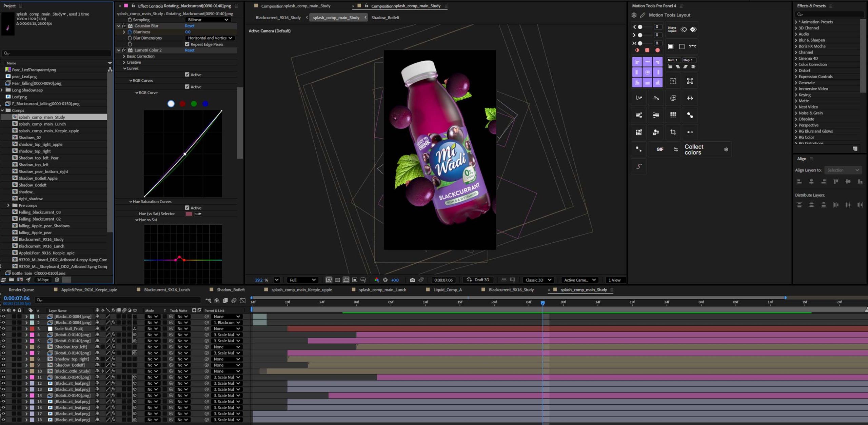868x425 pixels.
Task: Click the Collect colors button
Action: [x=694, y=149]
